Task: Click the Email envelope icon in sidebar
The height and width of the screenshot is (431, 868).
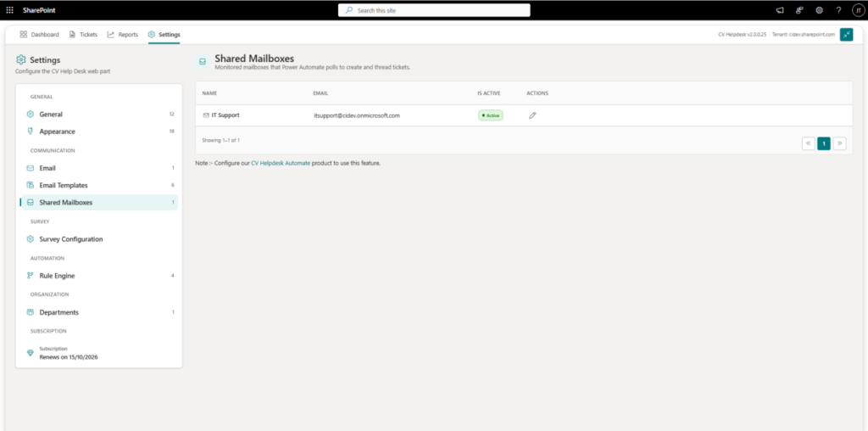Action: (x=31, y=168)
